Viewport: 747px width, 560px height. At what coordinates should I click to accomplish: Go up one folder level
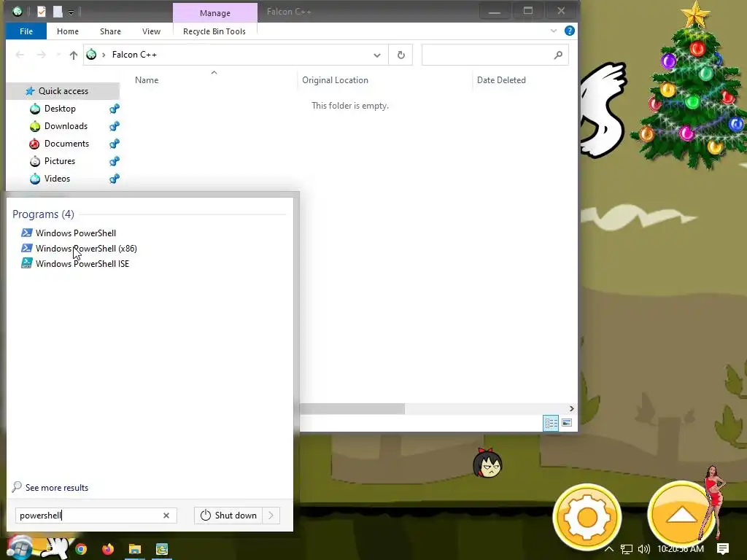coord(74,55)
